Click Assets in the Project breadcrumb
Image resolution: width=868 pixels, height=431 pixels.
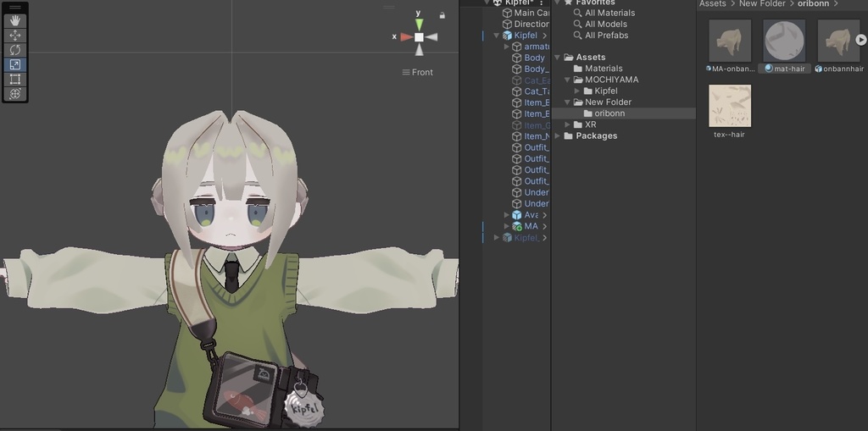click(712, 3)
